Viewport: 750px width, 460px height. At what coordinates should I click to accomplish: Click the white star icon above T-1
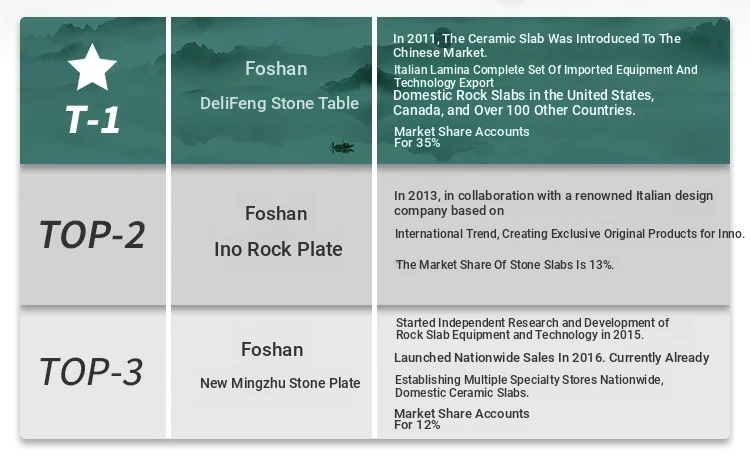click(92, 67)
